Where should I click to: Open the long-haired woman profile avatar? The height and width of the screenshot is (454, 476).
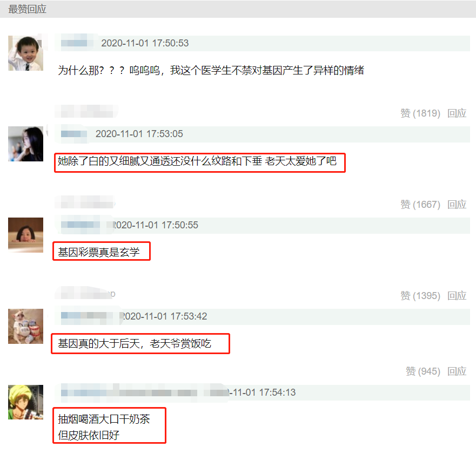[x=25, y=144]
